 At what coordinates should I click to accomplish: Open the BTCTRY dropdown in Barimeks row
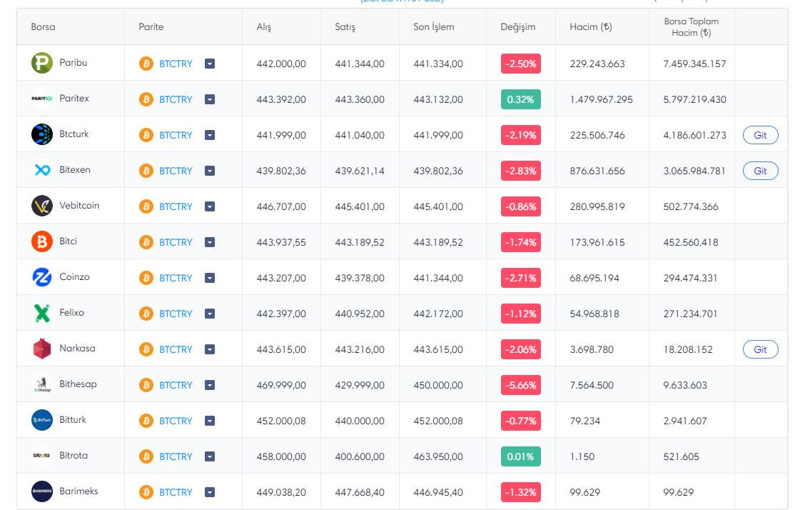point(210,492)
